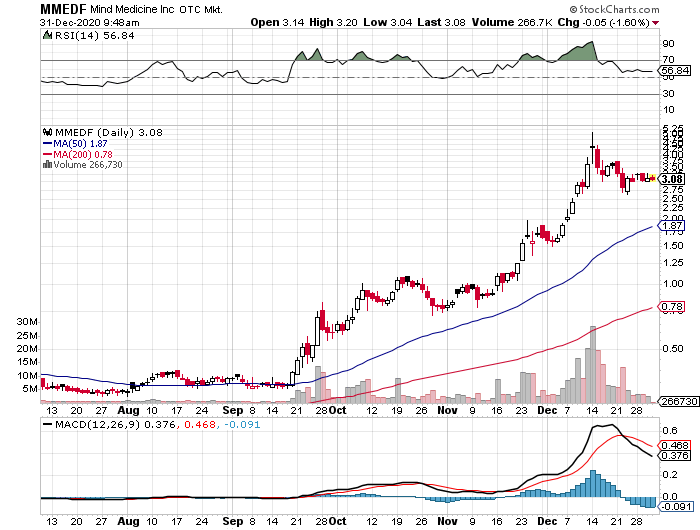Click the red 0.468 signal value in MACD legend
The height and width of the screenshot is (530, 700).
click(200, 424)
